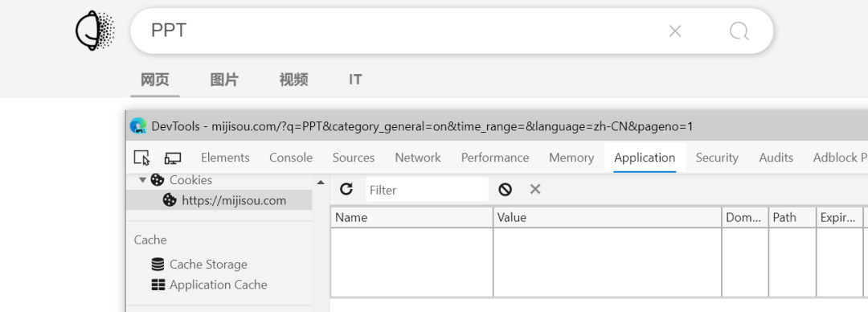Open the Console tab

point(291,158)
